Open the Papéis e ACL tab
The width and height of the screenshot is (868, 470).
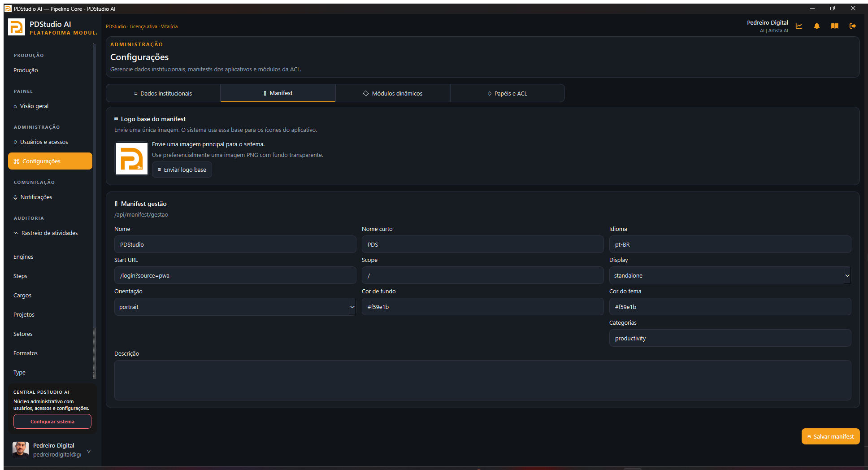(x=508, y=93)
